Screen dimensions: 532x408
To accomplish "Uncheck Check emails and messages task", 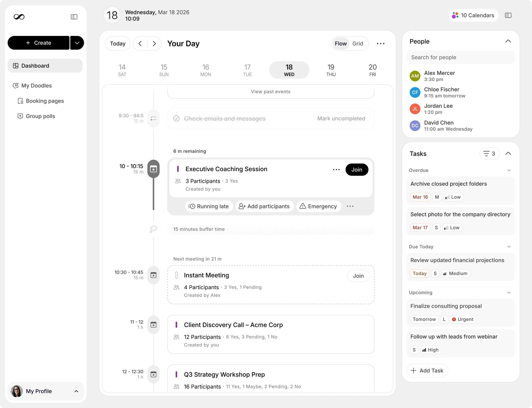I will point(176,118).
